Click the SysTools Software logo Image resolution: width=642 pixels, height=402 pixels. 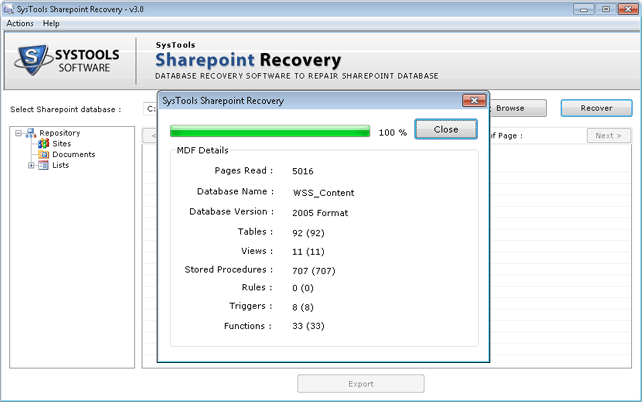click(67, 60)
